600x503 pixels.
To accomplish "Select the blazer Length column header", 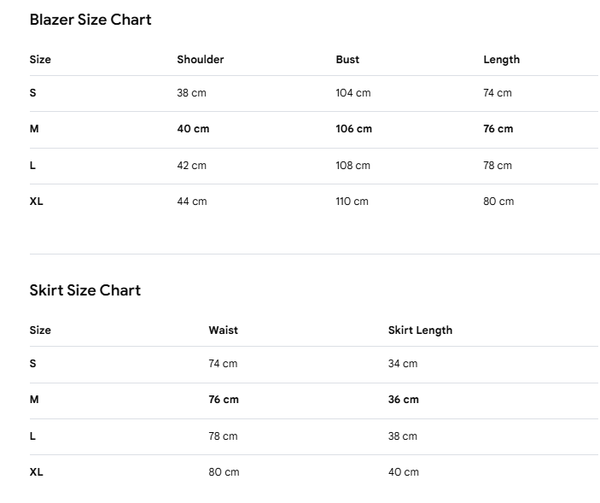I will point(501,60).
